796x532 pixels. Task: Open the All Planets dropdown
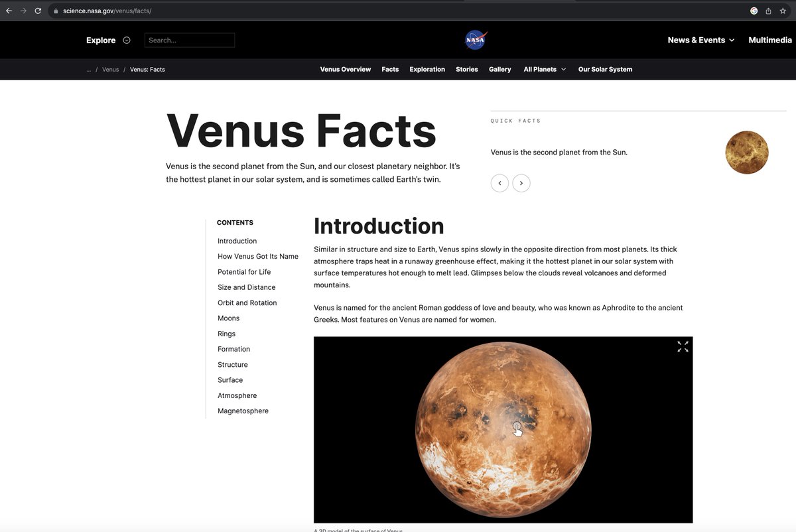point(545,70)
